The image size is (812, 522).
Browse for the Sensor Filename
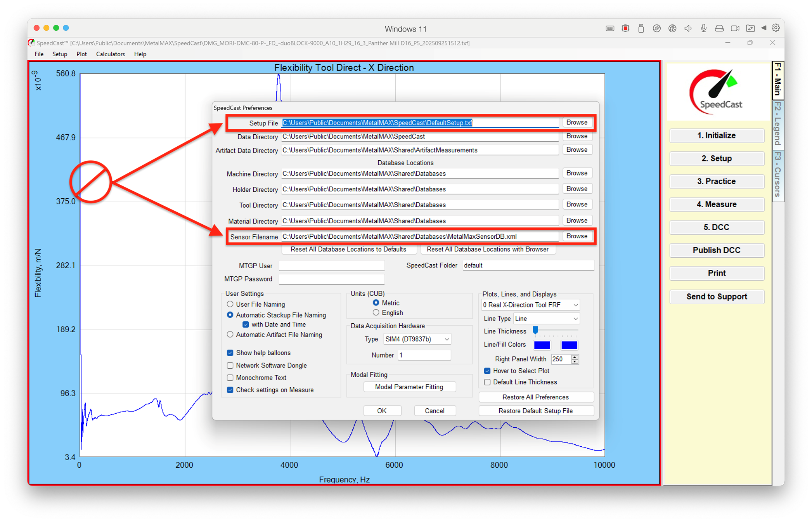[577, 236]
